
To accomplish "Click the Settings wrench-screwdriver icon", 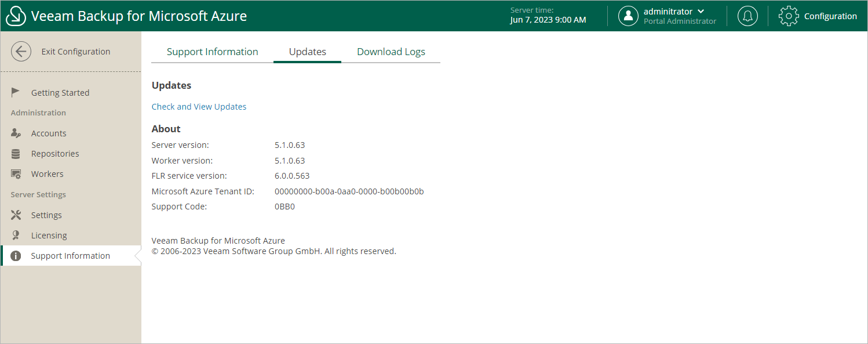I will pyautogui.click(x=16, y=215).
